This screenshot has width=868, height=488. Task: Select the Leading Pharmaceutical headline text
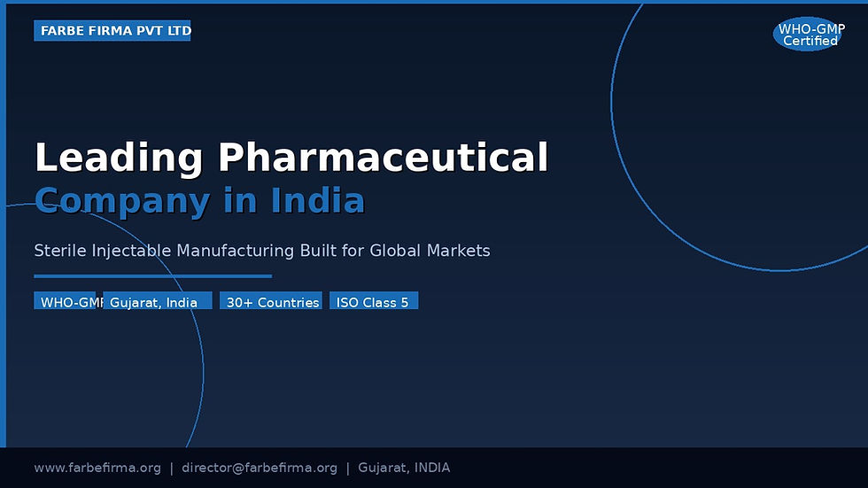(x=291, y=158)
